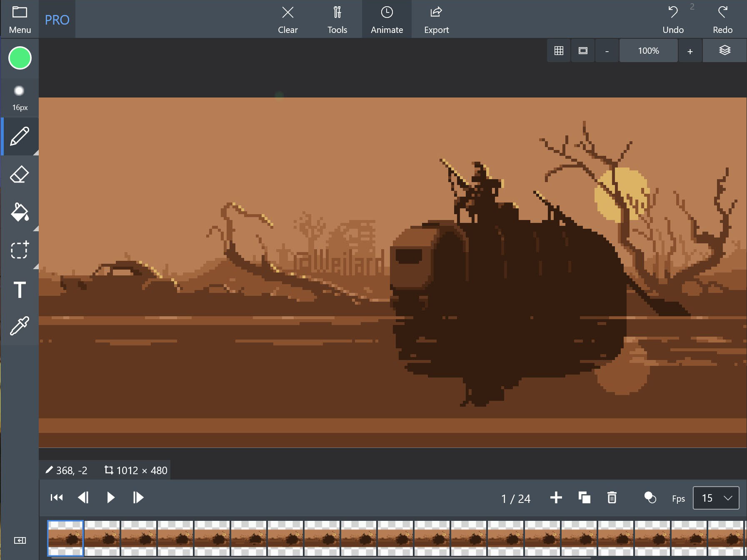Viewport: 747px width, 560px height.
Task: Open the Layers panel
Action: [x=725, y=50]
